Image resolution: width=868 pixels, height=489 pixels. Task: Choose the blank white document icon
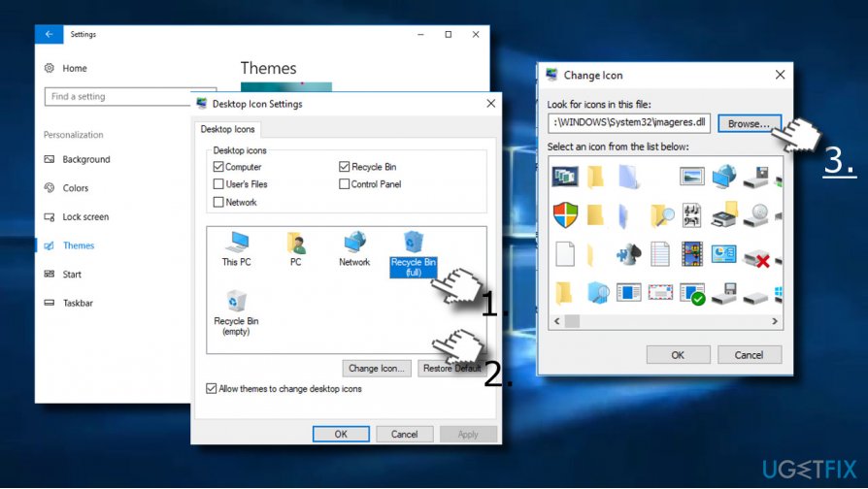(x=565, y=254)
